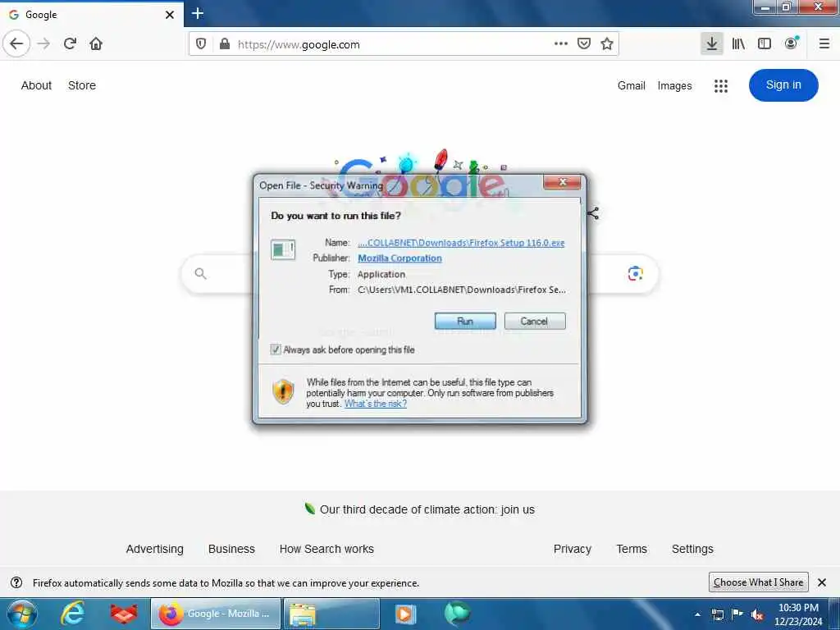Open the Firefox Setup 116.0.exe name link
Image resolution: width=840 pixels, height=630 pixels.
[461, 243]
